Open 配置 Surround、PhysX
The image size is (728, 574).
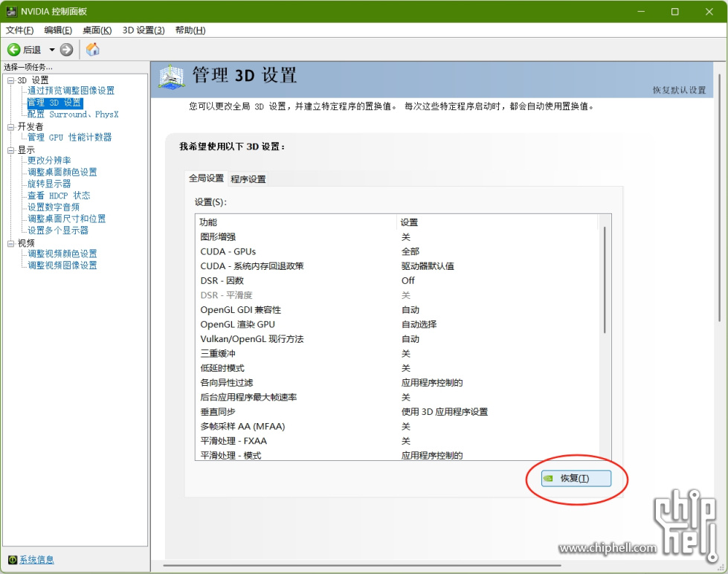point(73,115)
